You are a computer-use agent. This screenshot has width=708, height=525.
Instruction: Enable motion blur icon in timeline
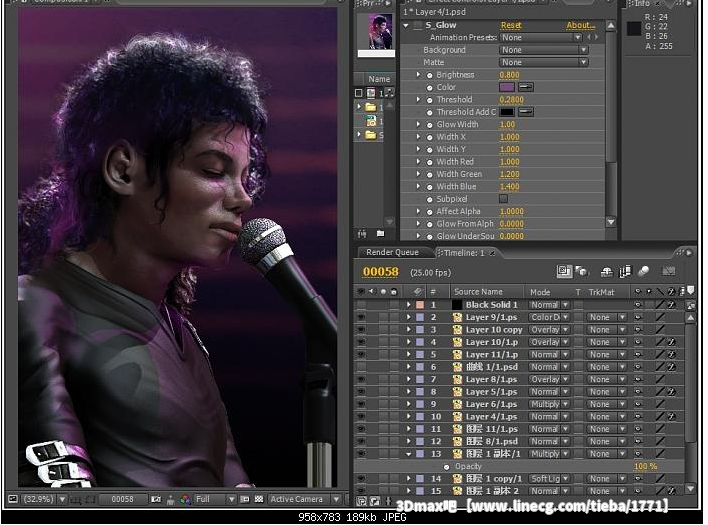[643, 271]
